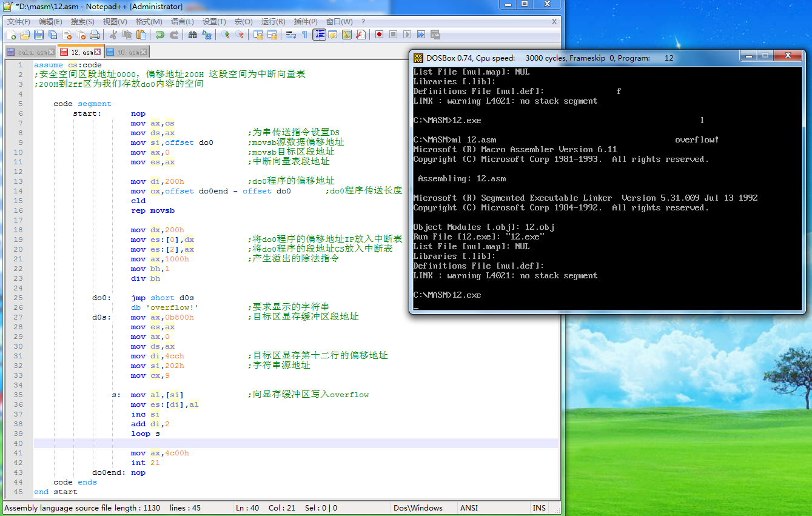Screen dimensions: 812x516
Task: Click the DOSBox console output area
Action: point(608,188)
